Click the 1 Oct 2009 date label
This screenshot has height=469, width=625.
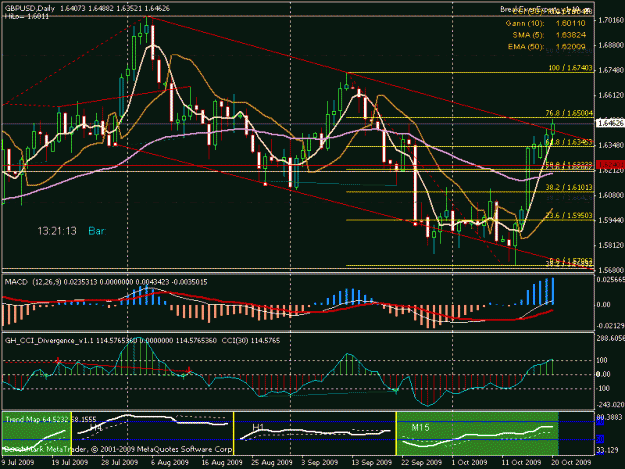click(469, 463)
